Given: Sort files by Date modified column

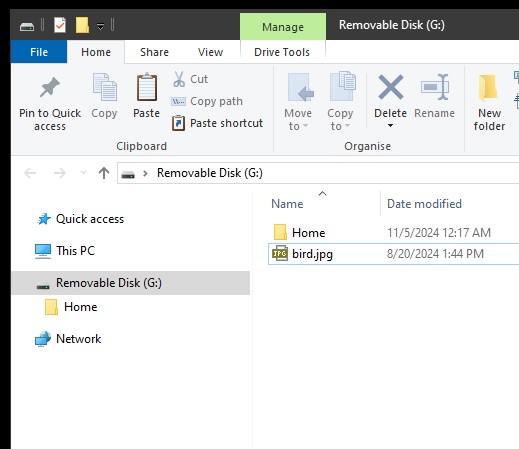Looking at the screenshot, I should tap(424, 204).
